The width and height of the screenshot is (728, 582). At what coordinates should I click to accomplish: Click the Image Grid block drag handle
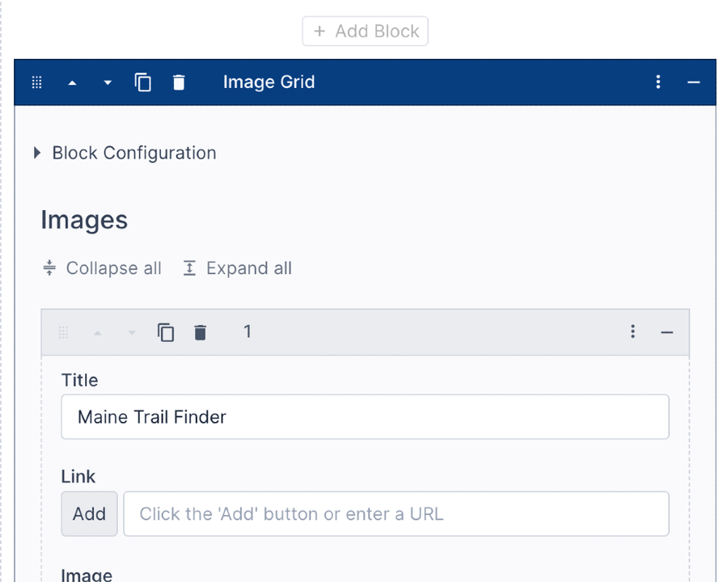click(36, 82)
